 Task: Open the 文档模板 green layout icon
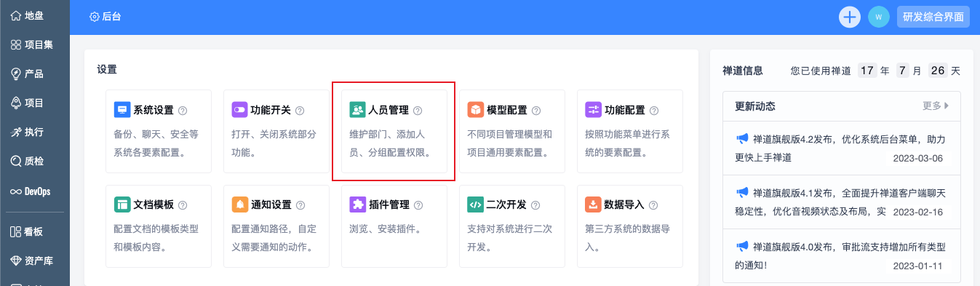click(x=122, y=204)
